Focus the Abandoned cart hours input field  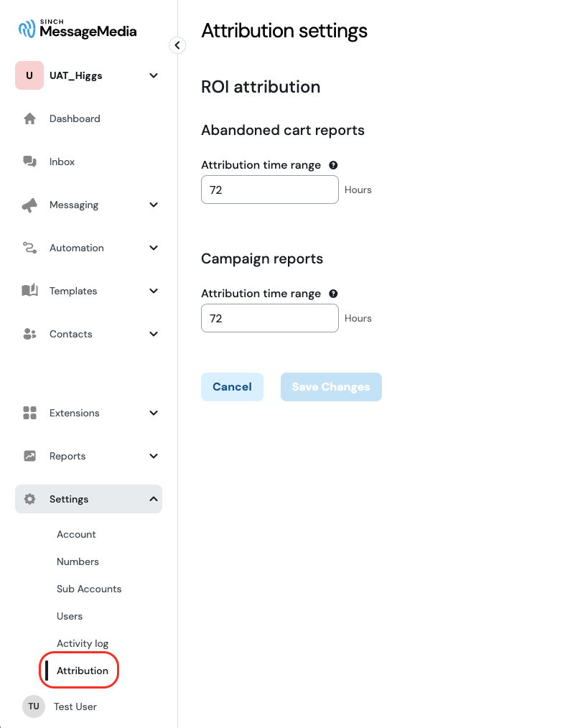click(270, 190)
